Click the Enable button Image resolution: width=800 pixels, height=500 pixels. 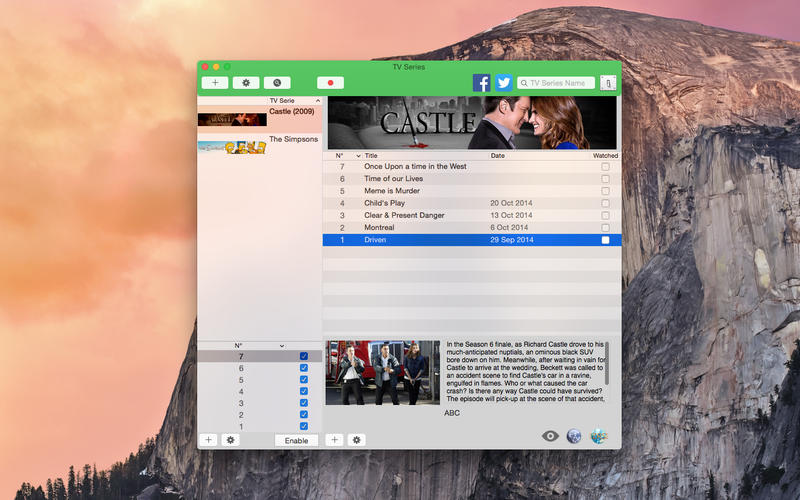[x=296, y=440]
